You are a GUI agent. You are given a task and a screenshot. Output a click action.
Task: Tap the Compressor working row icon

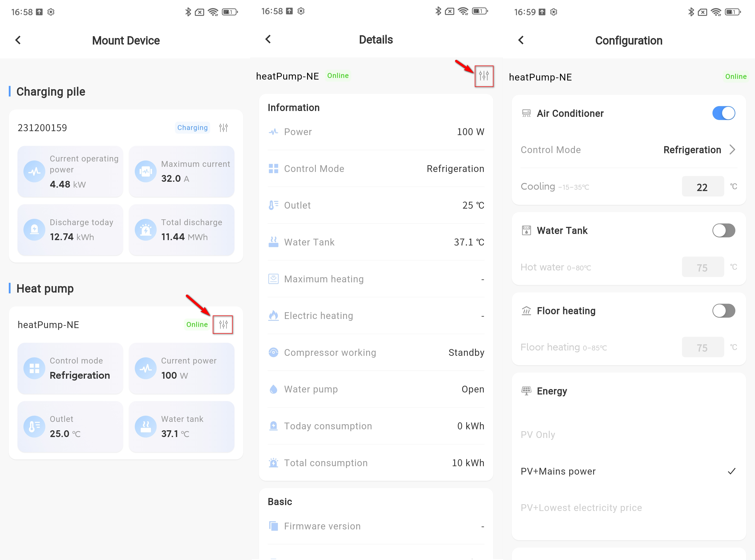click(x=273, y=352)
